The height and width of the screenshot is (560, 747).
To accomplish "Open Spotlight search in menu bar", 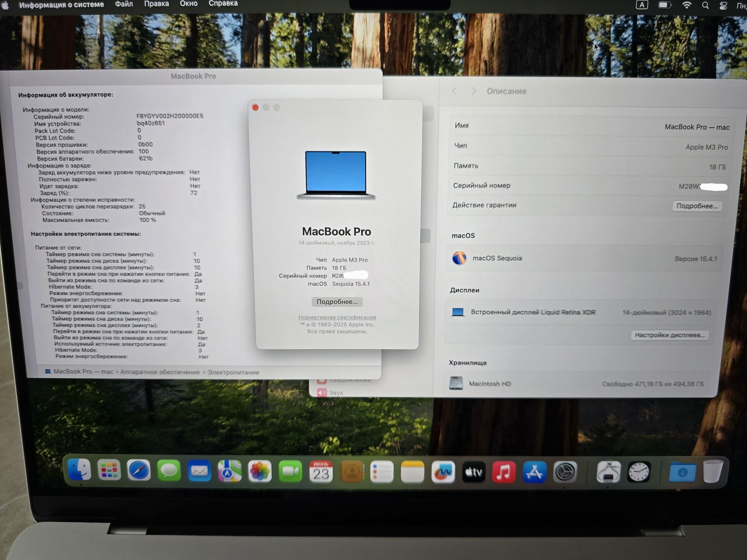I will (705, 6).
